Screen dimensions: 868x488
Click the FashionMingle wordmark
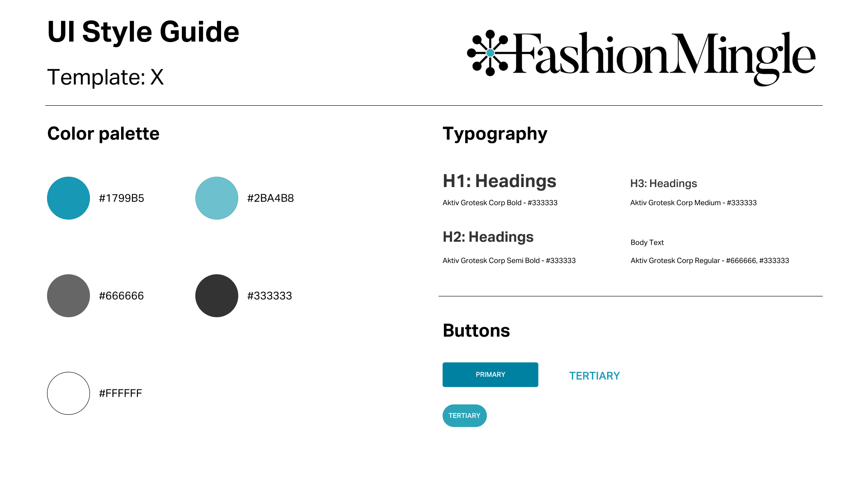click(665, 58)
